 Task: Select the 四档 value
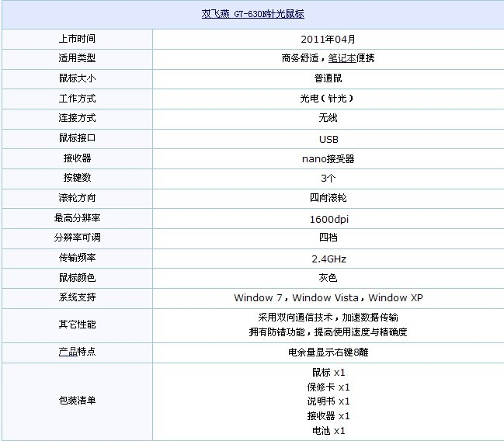click(x=328, y=238)
